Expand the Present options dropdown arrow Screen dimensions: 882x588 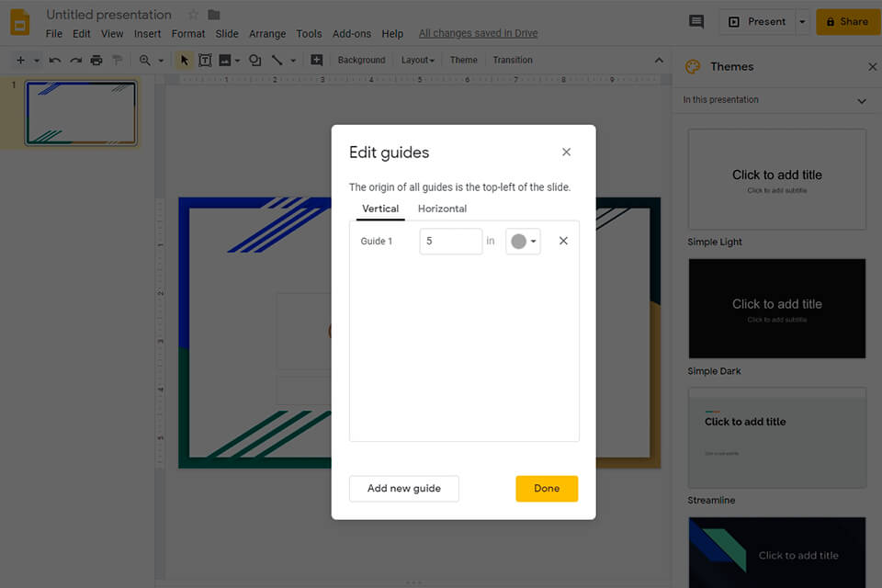[802, 21]
